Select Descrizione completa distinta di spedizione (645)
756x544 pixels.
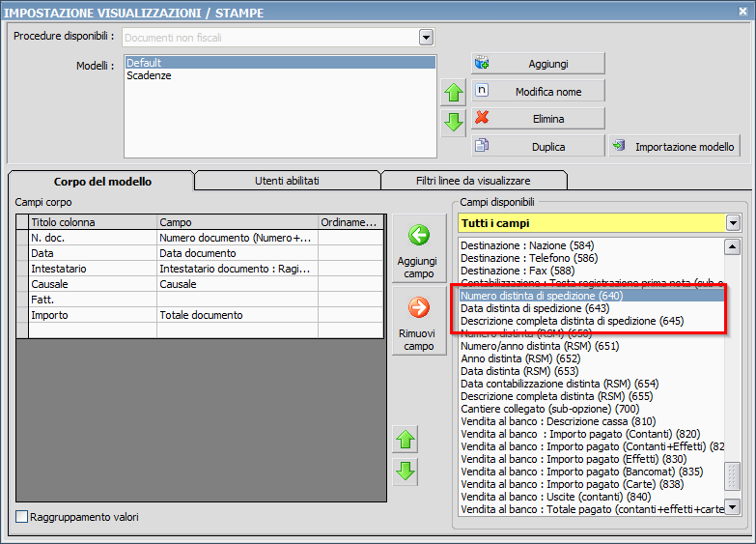click(591, 321)
